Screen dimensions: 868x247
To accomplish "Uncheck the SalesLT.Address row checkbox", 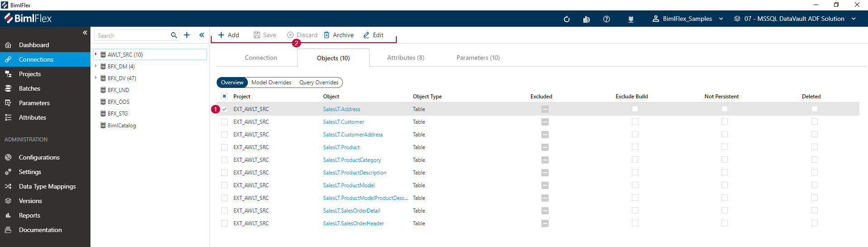I will click(224, 109).
